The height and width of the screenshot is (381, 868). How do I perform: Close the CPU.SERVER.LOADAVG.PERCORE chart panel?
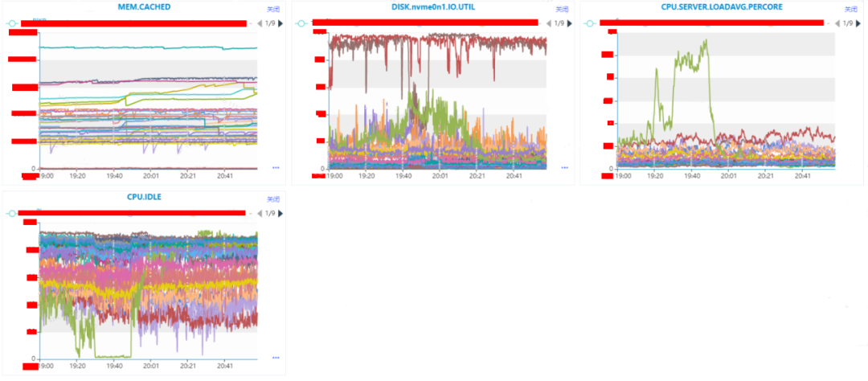[850, 9]
